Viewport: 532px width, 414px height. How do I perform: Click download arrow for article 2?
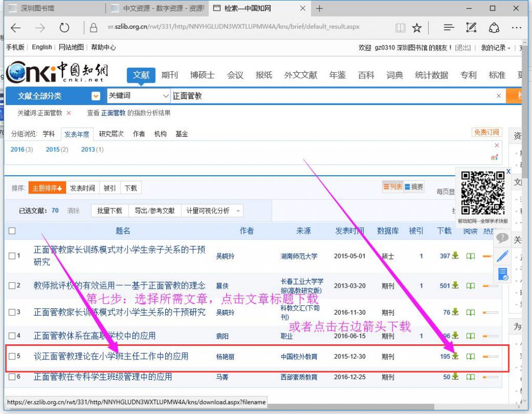coord(456,285)
